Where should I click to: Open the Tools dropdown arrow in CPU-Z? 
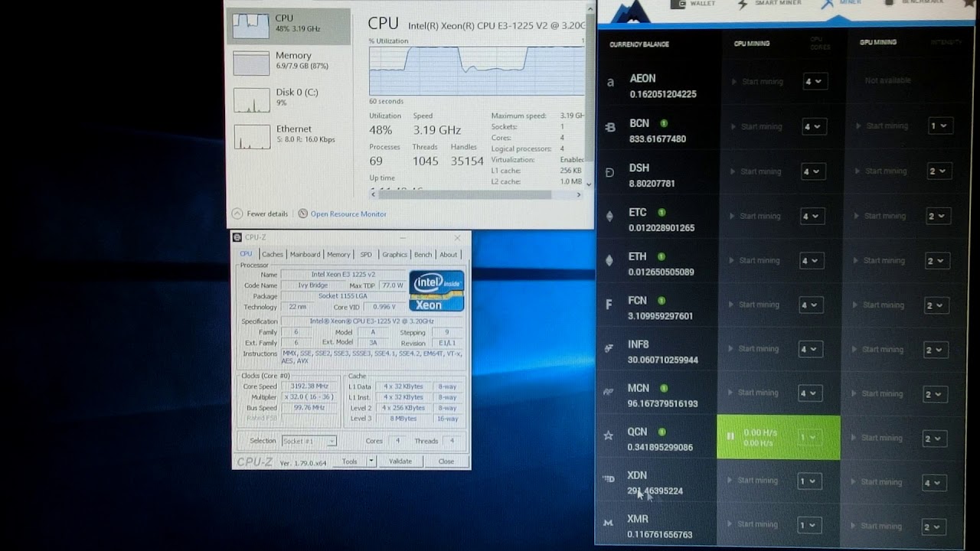click(371, 461)
